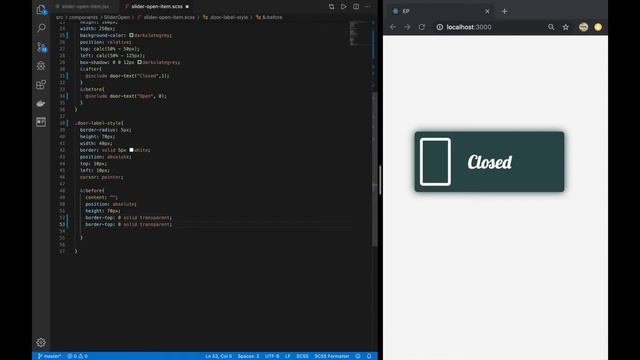Viewport: 640px width, 360px height.
Task: Open the notifications bell in status bar
Action: [369, 356]
